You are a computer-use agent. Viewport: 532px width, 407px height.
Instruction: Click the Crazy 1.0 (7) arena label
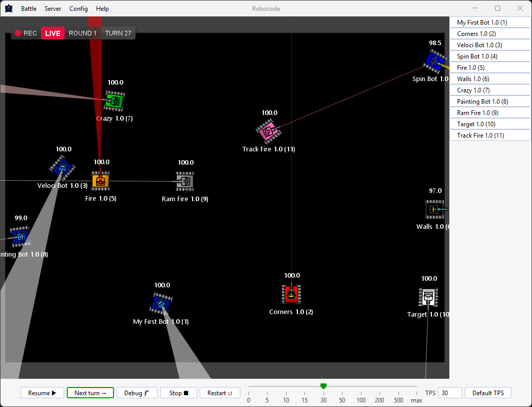tap(115, 119)
